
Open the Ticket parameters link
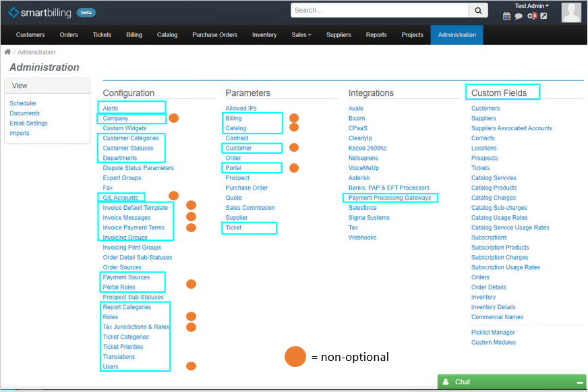coord(233,227)
